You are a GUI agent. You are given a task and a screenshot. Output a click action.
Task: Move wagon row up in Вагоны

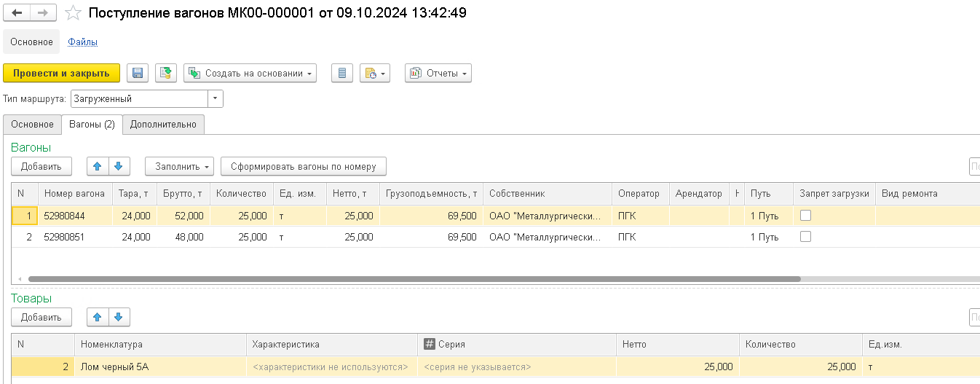tap(98, 166)
